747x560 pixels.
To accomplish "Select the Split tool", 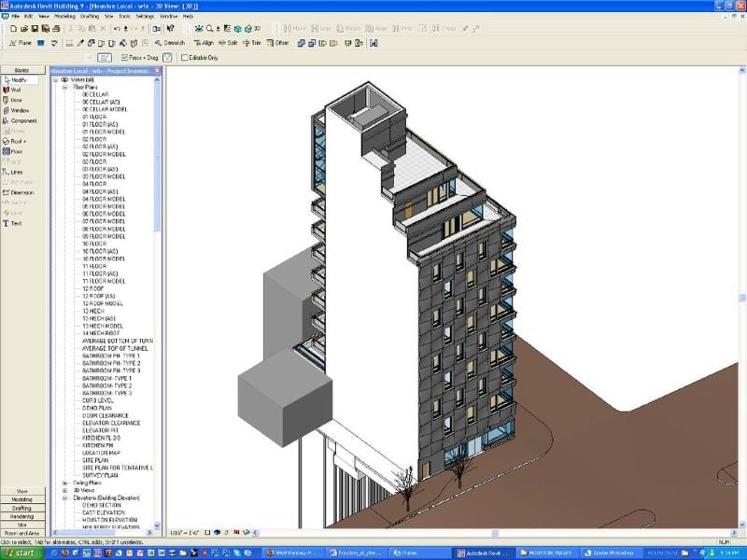I will [228, 41].
